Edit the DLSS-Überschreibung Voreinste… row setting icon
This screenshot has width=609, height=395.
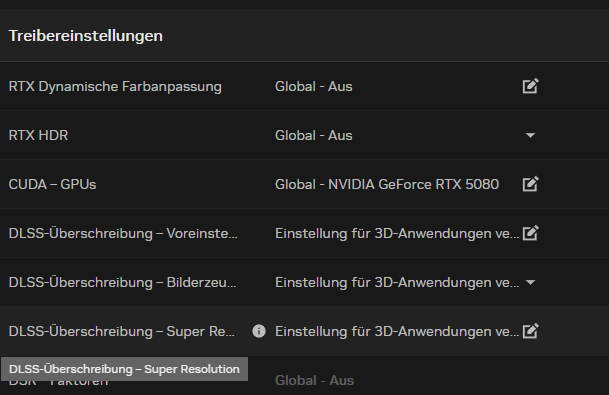(x=531, y=233)
